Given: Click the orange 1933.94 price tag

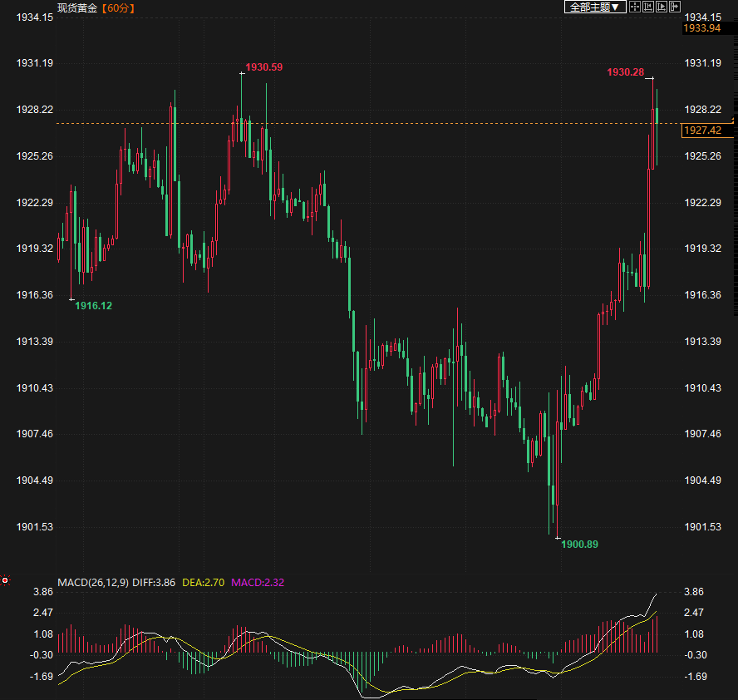Looking at the screenshot, I should click(701, 28).
